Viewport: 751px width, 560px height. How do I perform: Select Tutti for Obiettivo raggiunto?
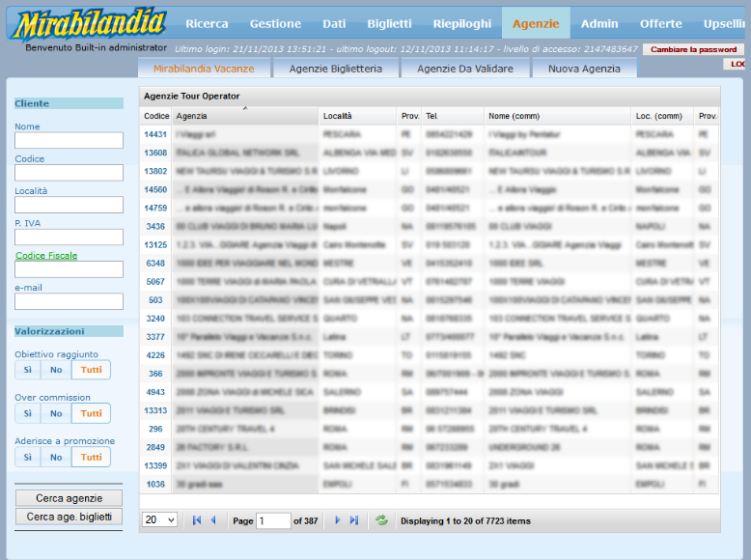click(x=91, y=370)
